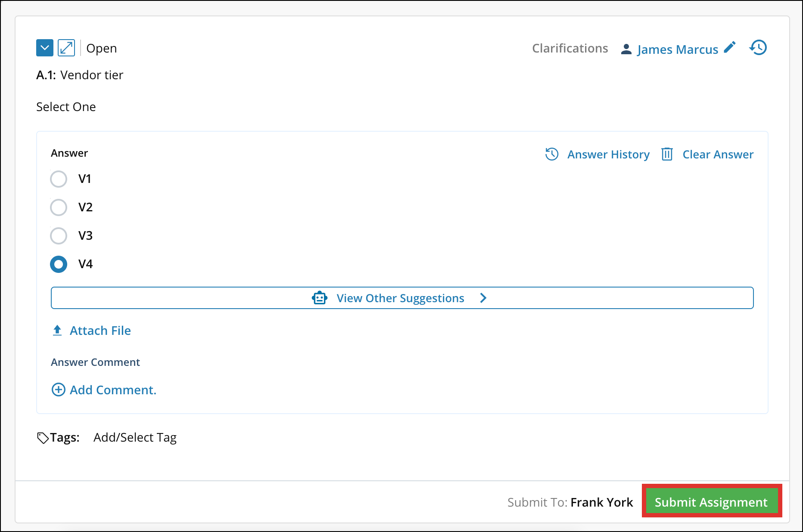Click the Add/Select Tag field
803x532 pixels.
click(x=135, y=437)
